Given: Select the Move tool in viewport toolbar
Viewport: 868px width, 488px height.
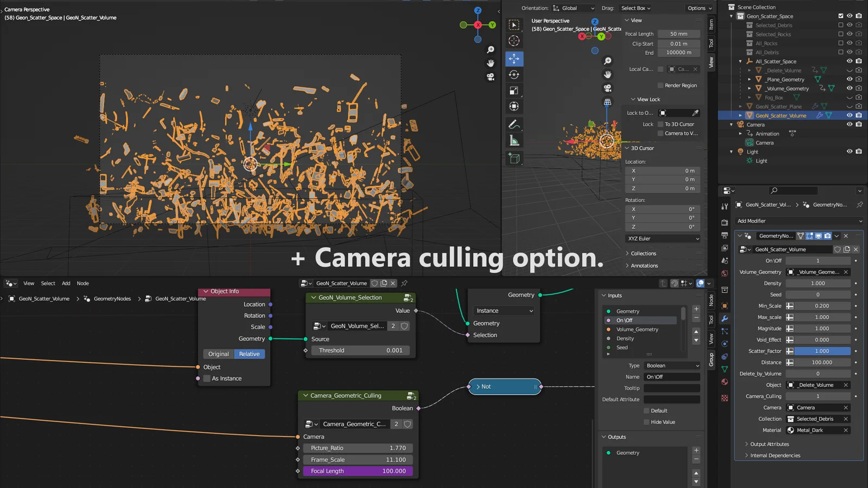Looking at the screenshot, I should coord(514,57).
